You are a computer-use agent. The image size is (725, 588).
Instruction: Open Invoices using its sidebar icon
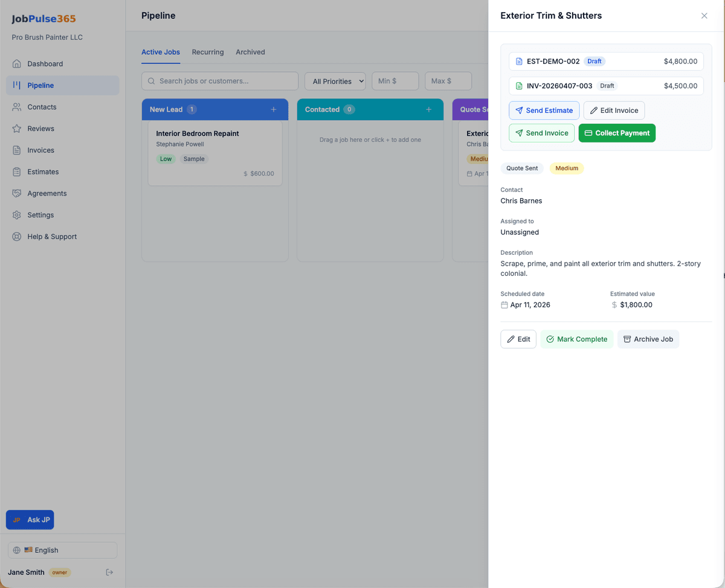tap(17, 150)
